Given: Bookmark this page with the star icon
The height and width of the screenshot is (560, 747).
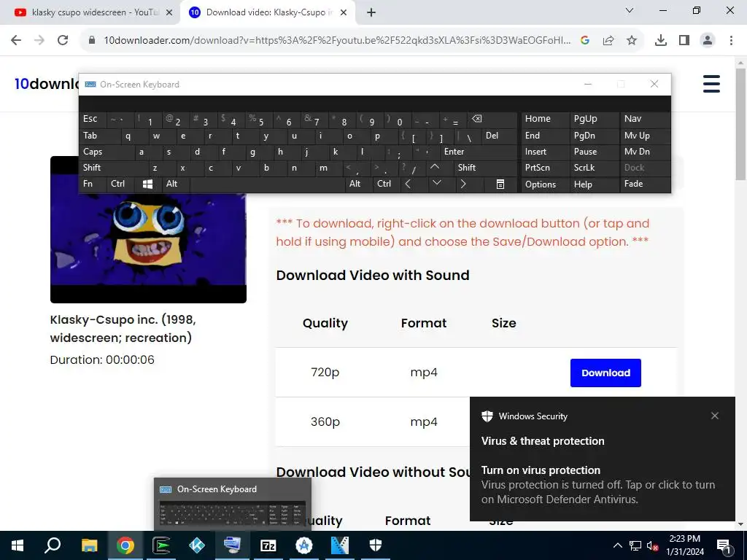Looking at the screenshot, I should pyautogui.click(x=631, y=41).
